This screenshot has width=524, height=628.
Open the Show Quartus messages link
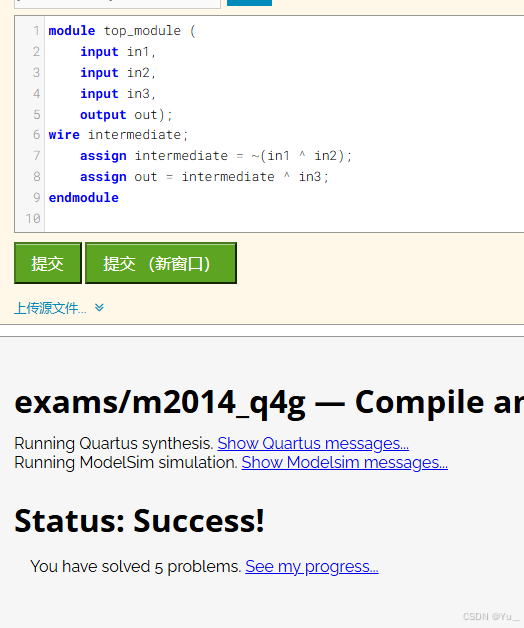(313, 443)
